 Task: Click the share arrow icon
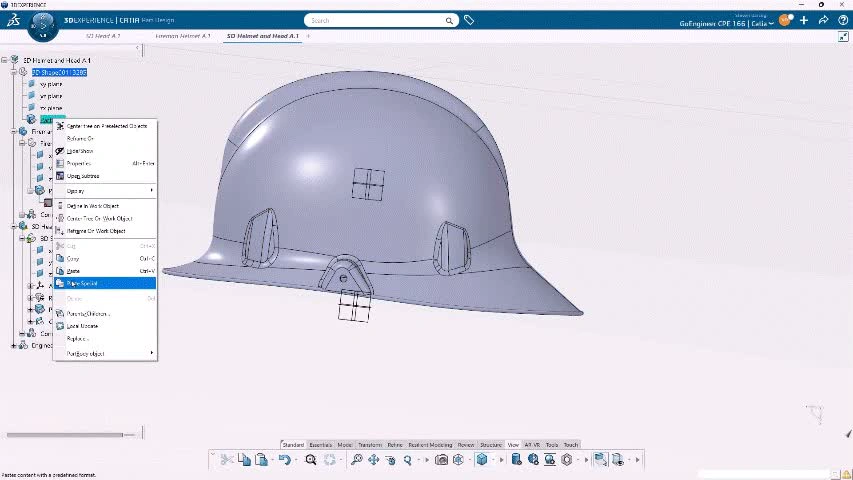click(824, 20)
